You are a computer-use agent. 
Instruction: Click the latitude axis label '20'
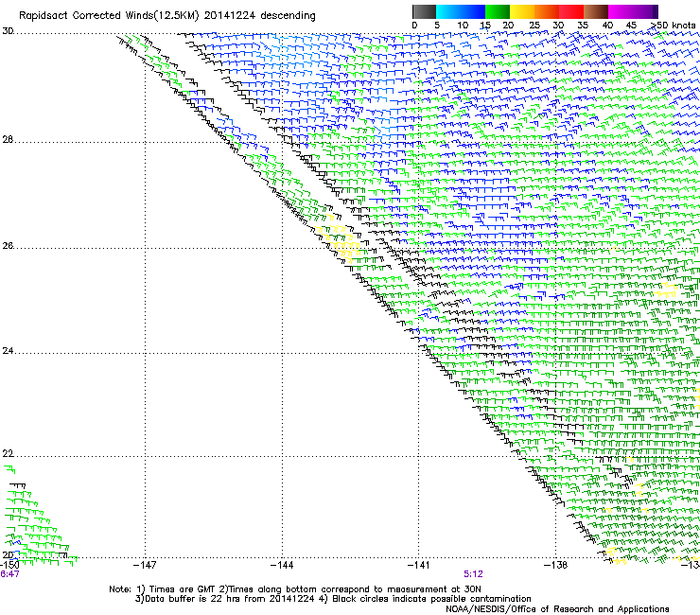pos(8,554)
